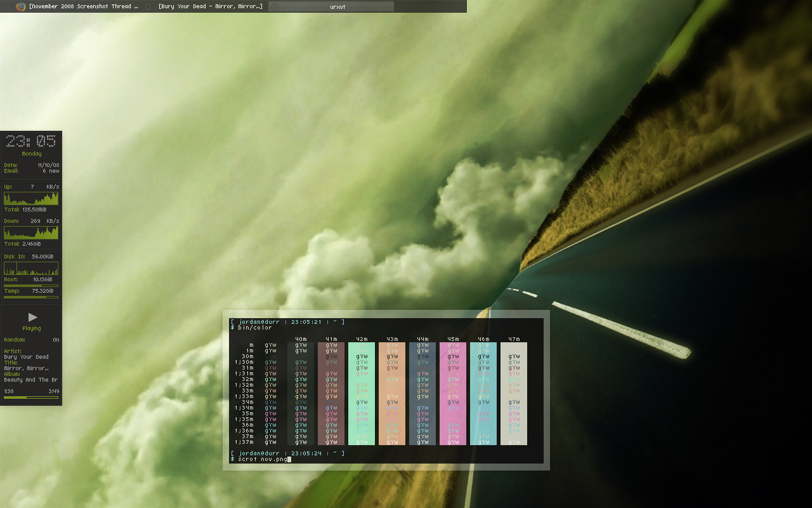812x508 pixels.
Task: Click the terminal prompt timestamp "23:05:24"
Action: [x=306, y=453]
